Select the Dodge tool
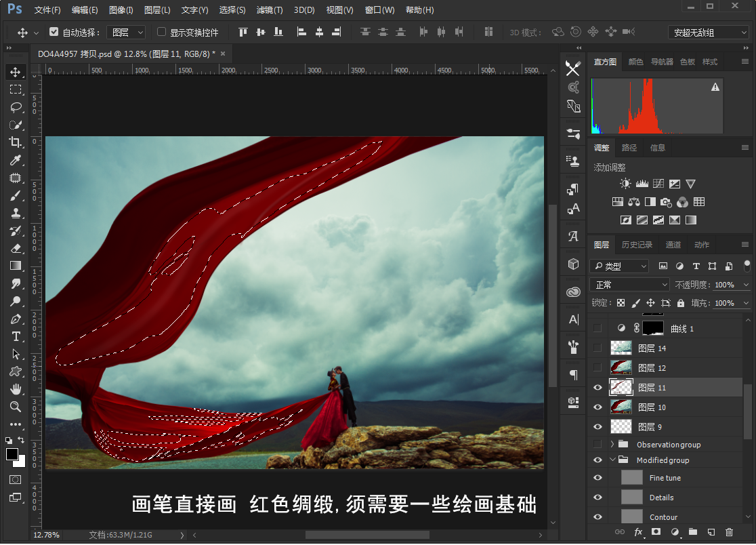 (16, 302)
